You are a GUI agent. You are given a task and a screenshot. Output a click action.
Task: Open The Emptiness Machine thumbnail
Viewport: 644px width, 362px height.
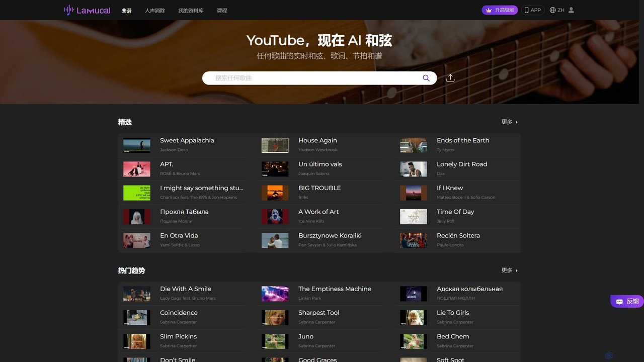tap(275, 294)
